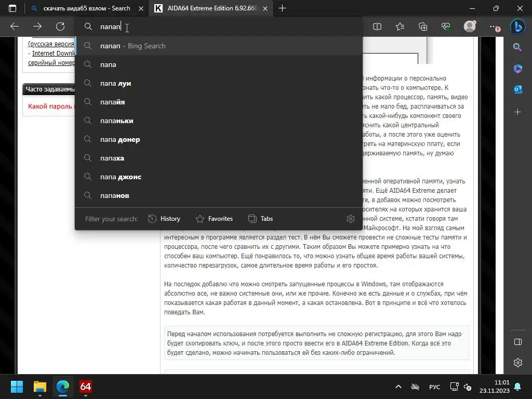Image resolution: width=532 pixels, height=399 pixels.
Task: Choose the папа луи suggestion
Action: pos(219,83)
